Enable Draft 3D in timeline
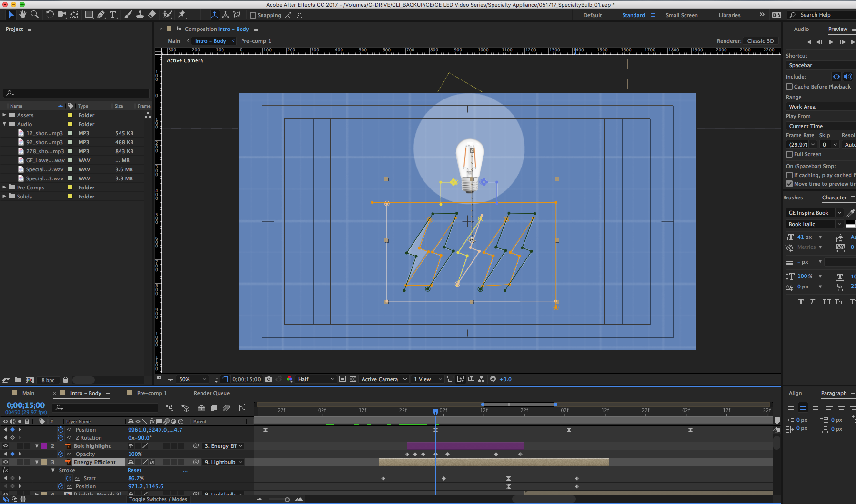 pos(185,408)
